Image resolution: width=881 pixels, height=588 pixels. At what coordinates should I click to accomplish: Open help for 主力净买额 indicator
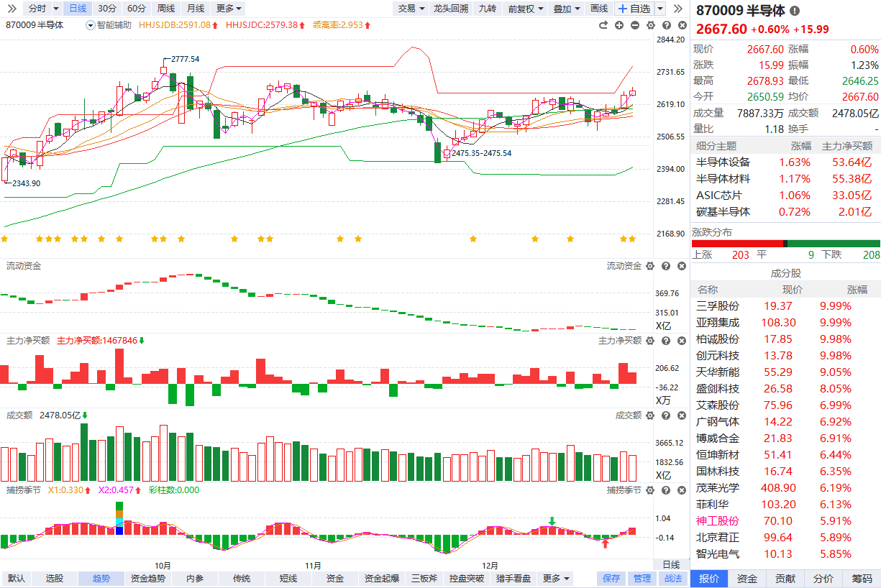point(666,341)
